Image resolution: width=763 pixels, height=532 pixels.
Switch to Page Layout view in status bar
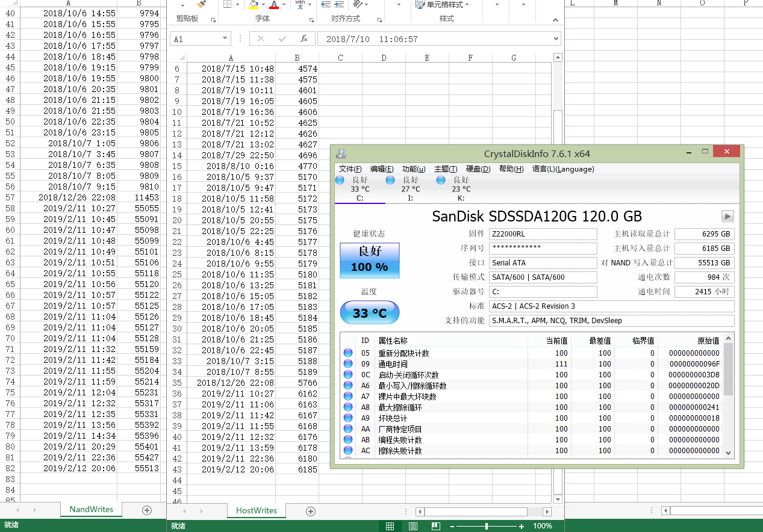click(x=413, y=526)
